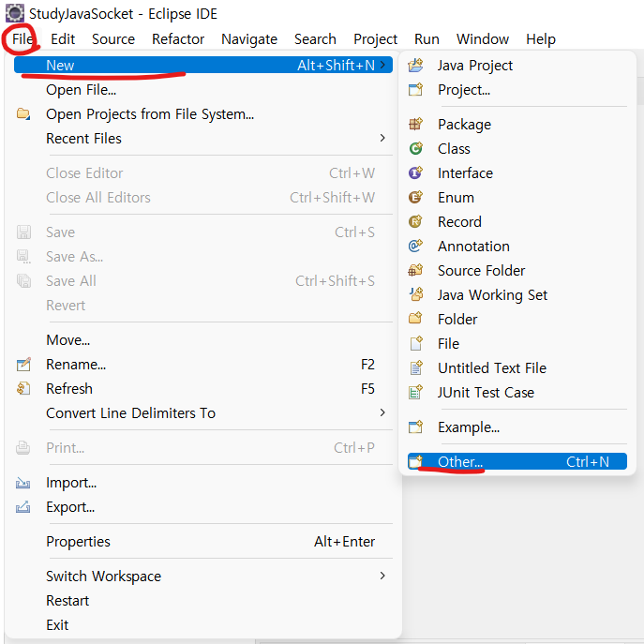Open the Edit menu
This screenshot has width=644, height=644.
(63, 39)
